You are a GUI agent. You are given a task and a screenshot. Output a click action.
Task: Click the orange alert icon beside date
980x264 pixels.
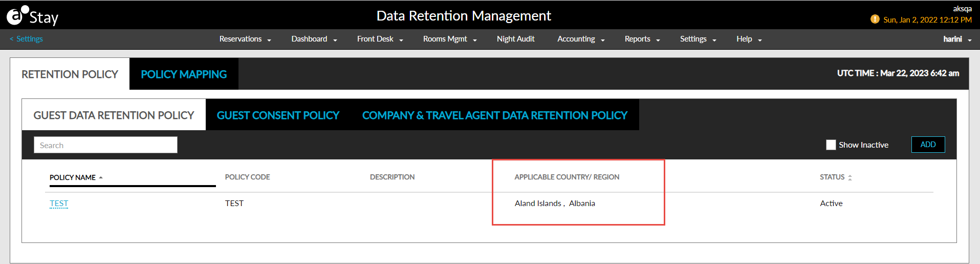point(875,19)
